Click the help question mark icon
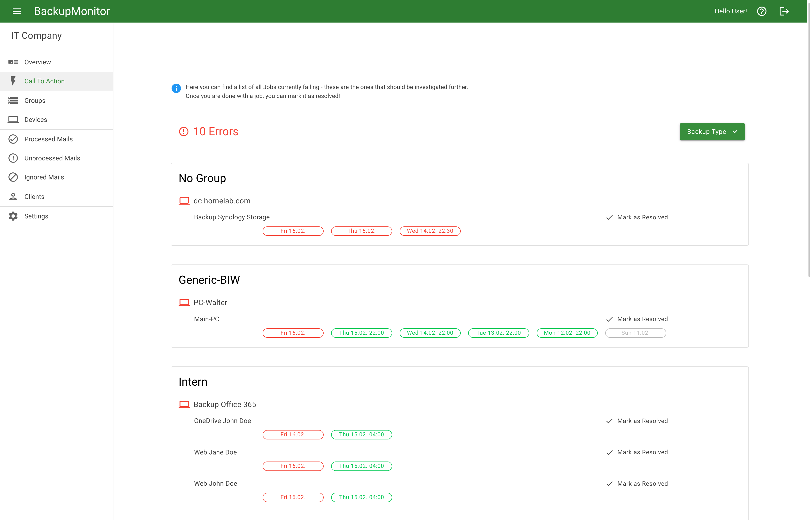 pyautogui.click(x=761, y=11)
